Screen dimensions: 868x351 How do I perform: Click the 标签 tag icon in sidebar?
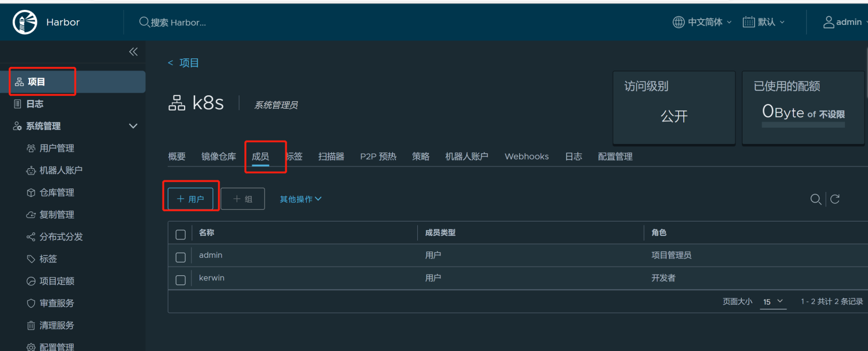(x=31, y=259)
